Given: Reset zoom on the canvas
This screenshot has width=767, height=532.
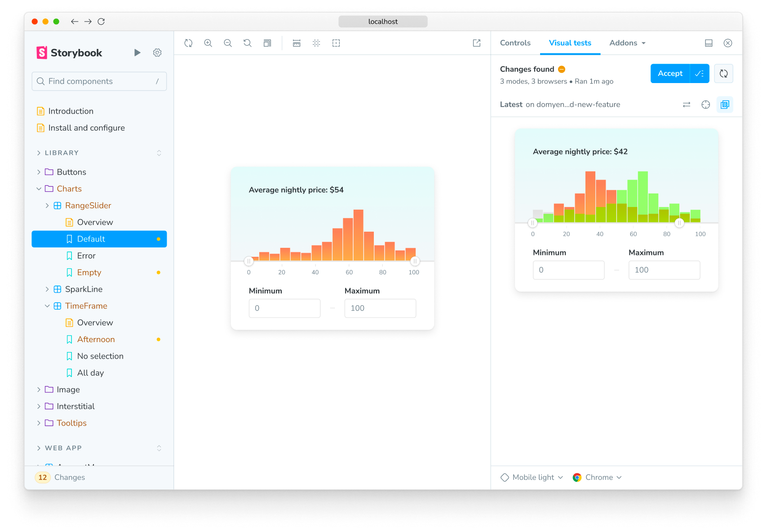Looking at the screenshot, I should pos(248,43).
